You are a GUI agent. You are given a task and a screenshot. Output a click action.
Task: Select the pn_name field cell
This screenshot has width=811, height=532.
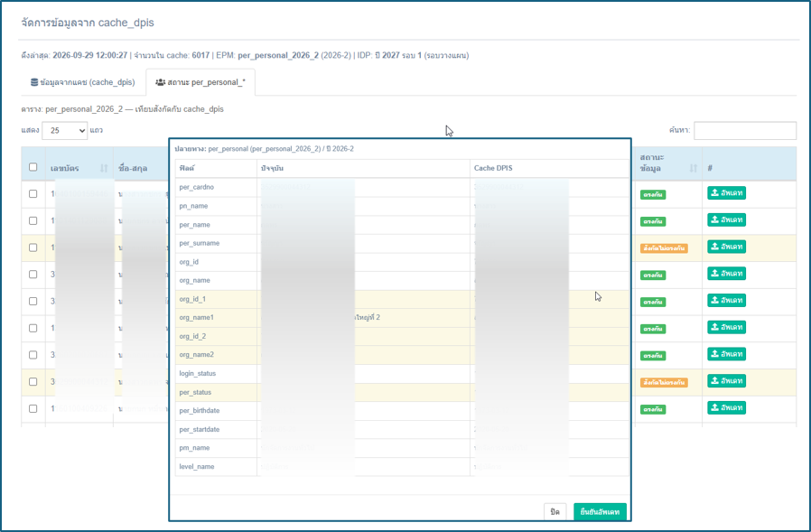[x=216, y=206]
